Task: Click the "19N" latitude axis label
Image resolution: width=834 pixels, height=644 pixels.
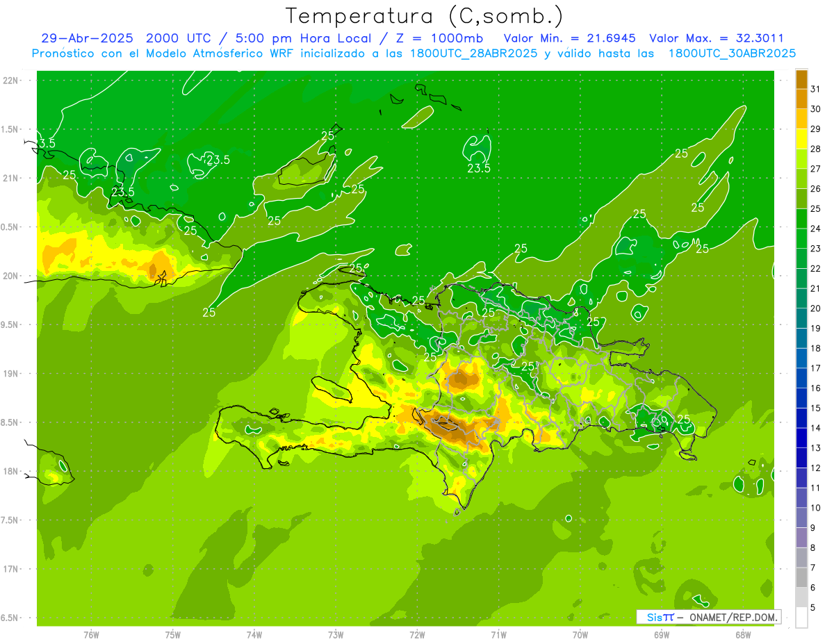Action: point(11,374)
